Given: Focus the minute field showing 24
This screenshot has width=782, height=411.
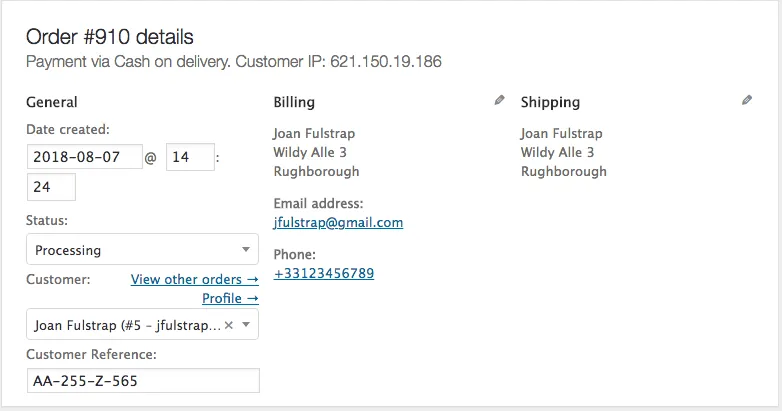Looking at the screenshot, I should 51,187.
